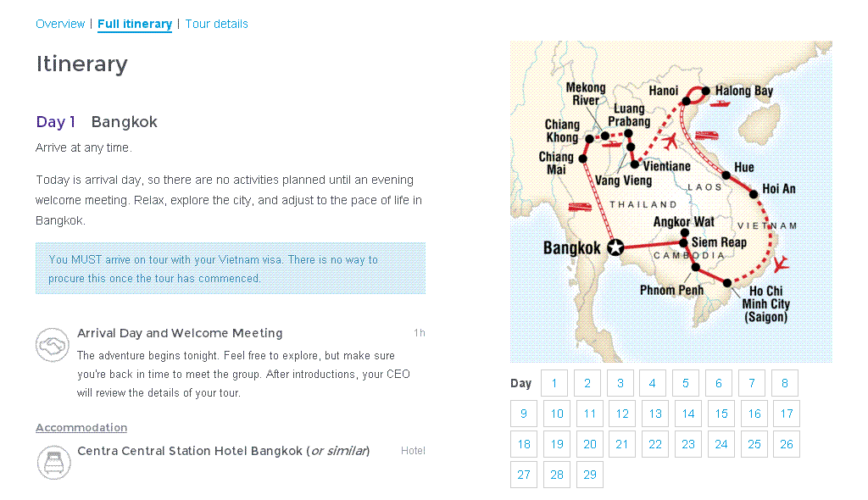This screenshot has height=500, width=868.
Task: Select the Full itinerary tab
Action: 135,24
